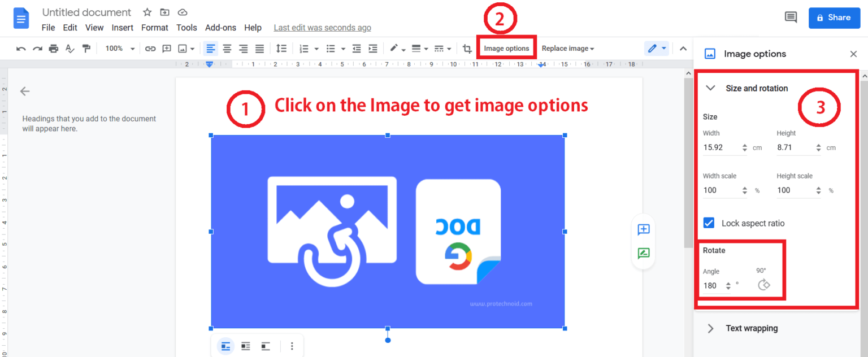Click the Width input field
This screenshot has width=868, height=357.
(x=725, y=147)
